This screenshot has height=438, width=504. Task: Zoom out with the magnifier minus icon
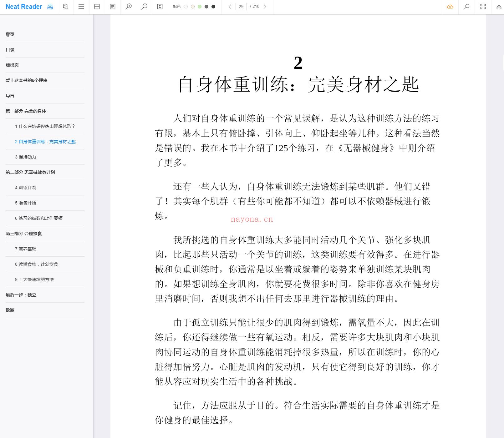click(x=144, y=7)
